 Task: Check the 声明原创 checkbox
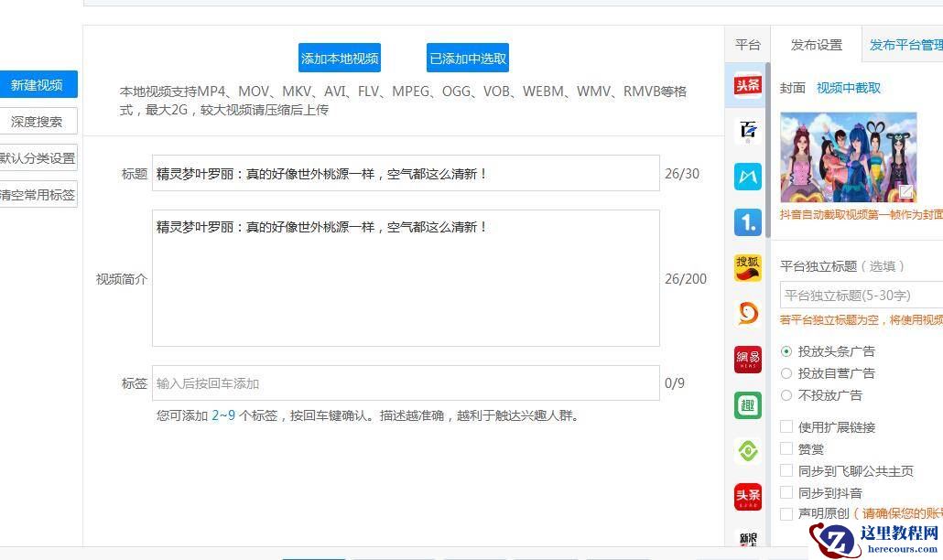[x=786, y=514]
